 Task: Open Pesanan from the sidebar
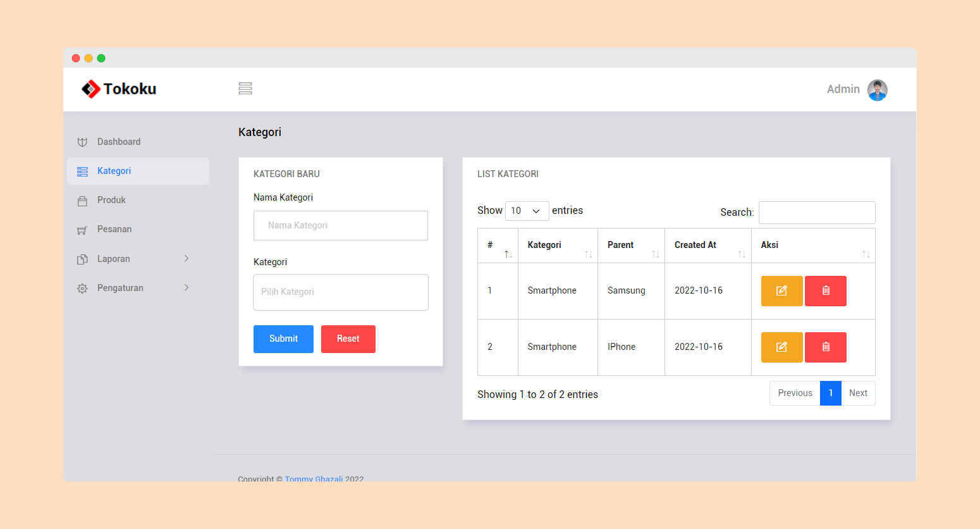pyautogui.click(x=114, y=230)
